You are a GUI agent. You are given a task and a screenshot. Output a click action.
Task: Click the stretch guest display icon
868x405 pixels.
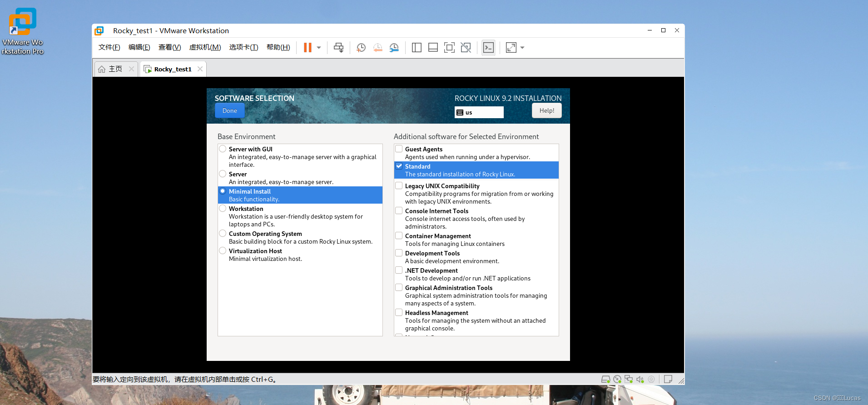tap(511, 48)
